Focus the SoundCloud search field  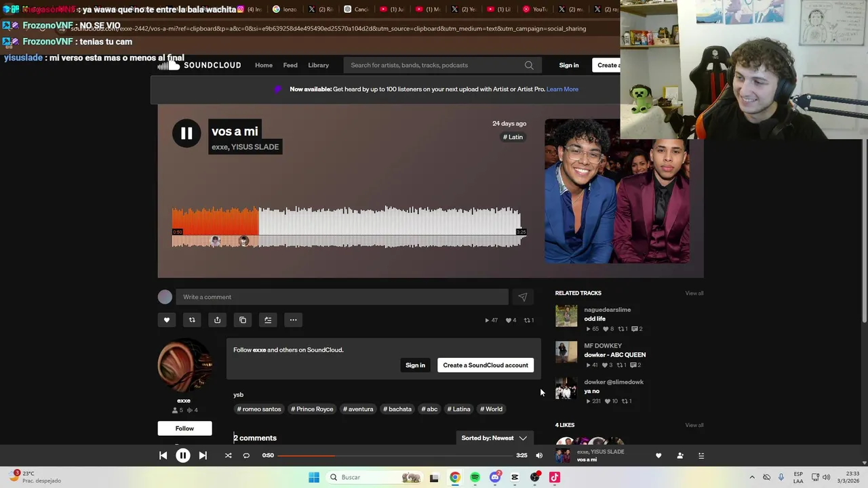tap(441, 65)
